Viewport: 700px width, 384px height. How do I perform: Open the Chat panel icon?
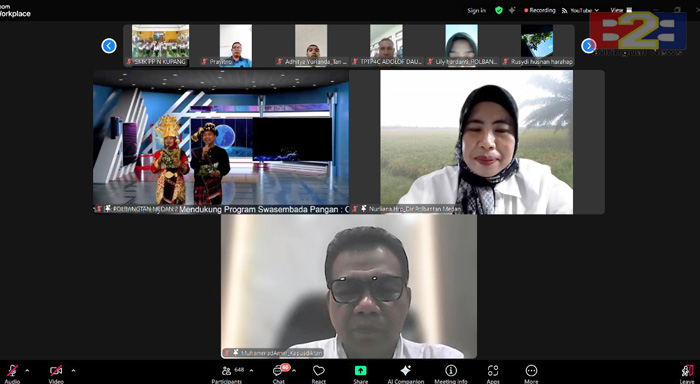(x=279, y=371)
